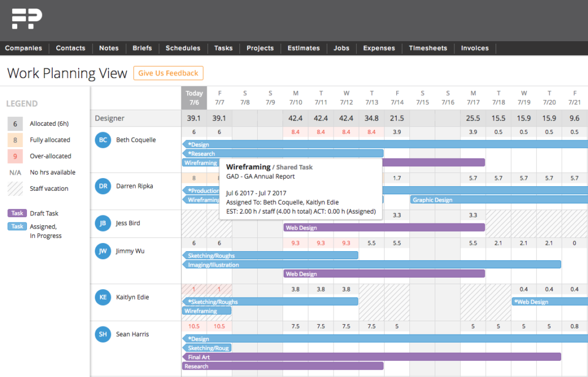The width and height of the screenshot is (588, 377).
Task: Open Sean Harris's Final Art task bar
Action: coord(371,357)
